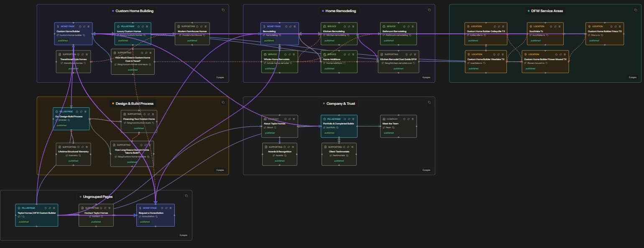Click the Client Testimonials node title
The width and height of the screenshot is (644, 248).
pyautogui.click(x=339, y=152)
